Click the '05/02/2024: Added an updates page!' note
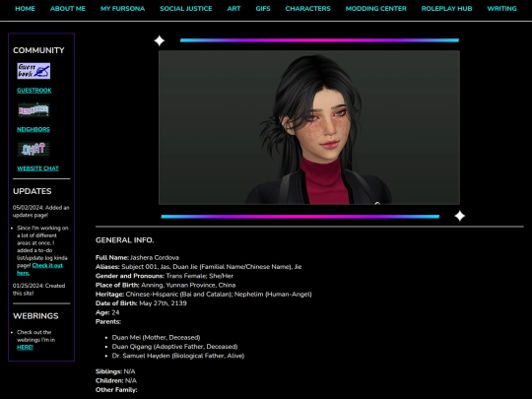The height and width of the screenshot is (399, 532). [41, 212]
